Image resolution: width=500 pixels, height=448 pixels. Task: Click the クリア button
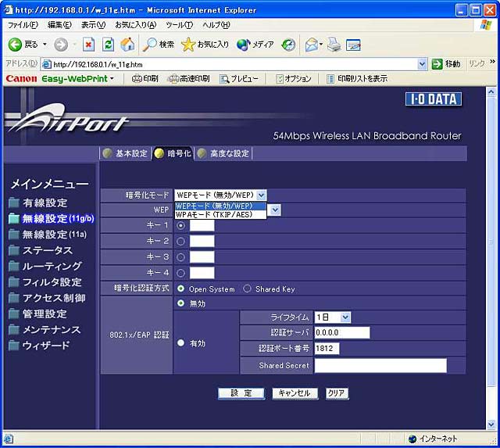click(x=337, y=393)
